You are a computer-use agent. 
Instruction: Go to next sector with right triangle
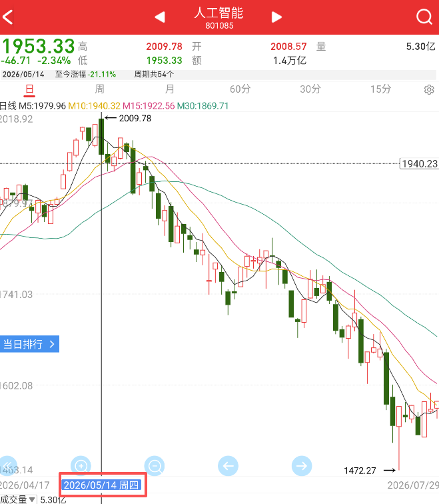click(276, 17)
